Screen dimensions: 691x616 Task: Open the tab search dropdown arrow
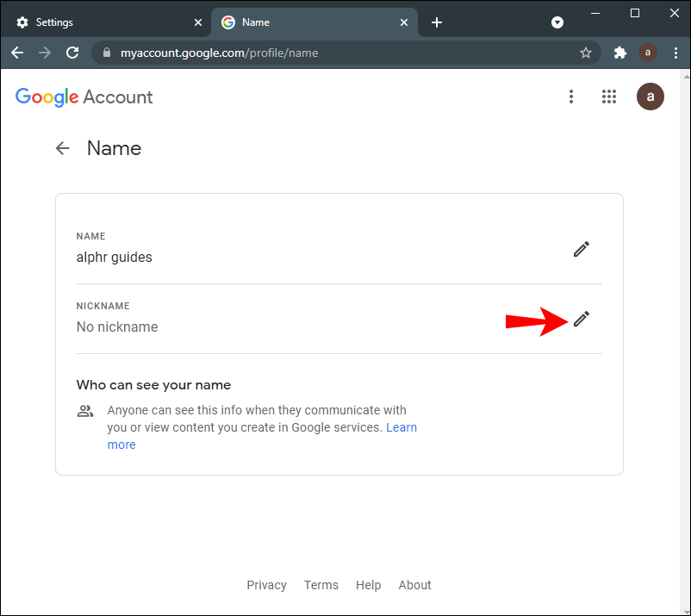pyautogui.click(x=557, y=22)
